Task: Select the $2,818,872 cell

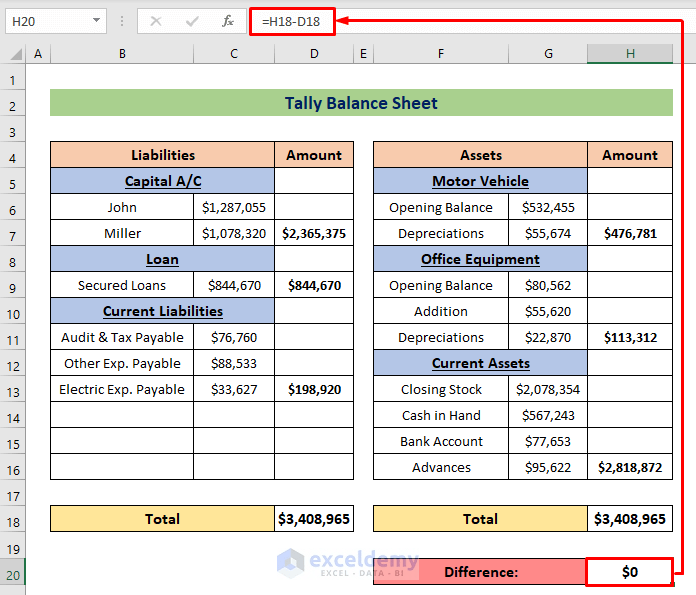Action: pyautogui.click(x=630, y=467)
